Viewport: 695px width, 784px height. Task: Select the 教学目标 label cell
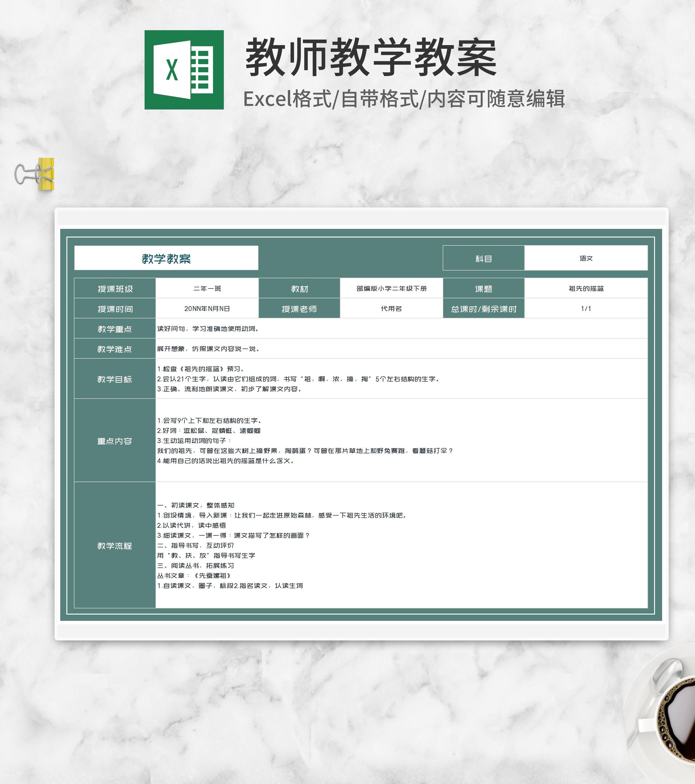[x=115, y=379]
